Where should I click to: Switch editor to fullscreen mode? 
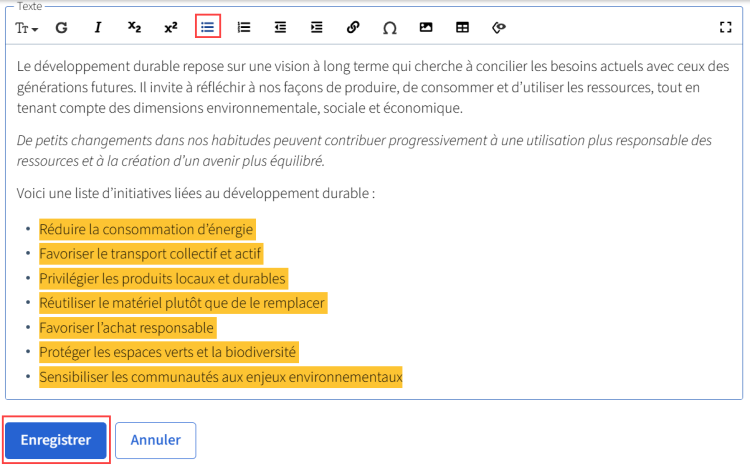726,27
